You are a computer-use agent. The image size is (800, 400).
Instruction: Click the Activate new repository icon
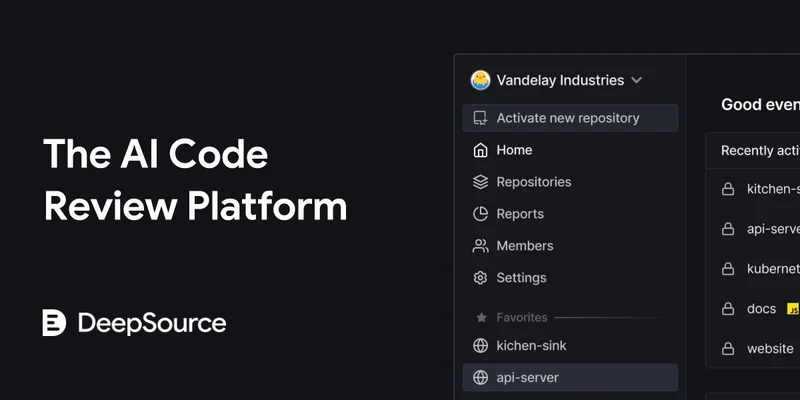480,118
